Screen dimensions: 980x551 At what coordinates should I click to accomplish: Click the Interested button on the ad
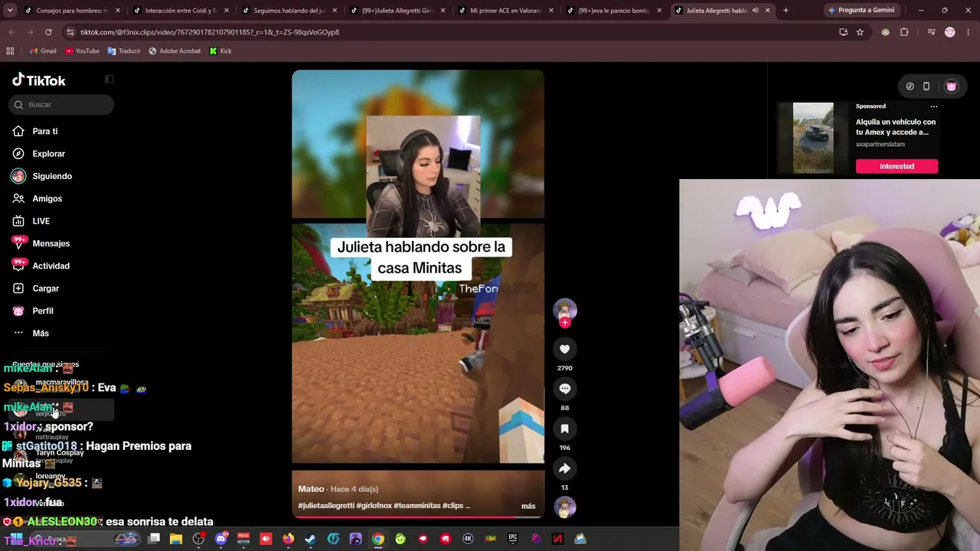tap(897, 166)
